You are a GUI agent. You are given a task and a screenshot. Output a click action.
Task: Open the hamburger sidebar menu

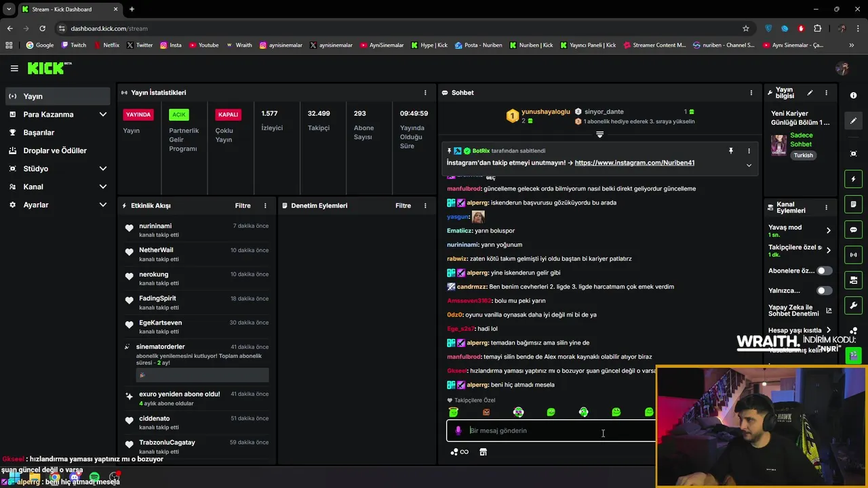14,68
